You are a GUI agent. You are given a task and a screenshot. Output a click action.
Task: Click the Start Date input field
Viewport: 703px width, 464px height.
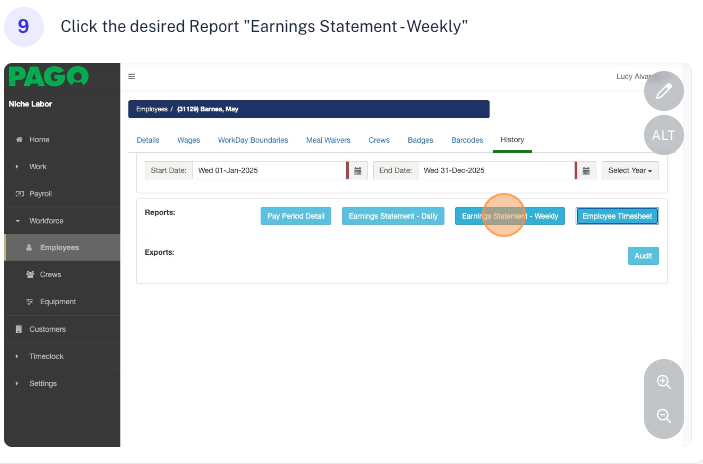tap(268, 171)
